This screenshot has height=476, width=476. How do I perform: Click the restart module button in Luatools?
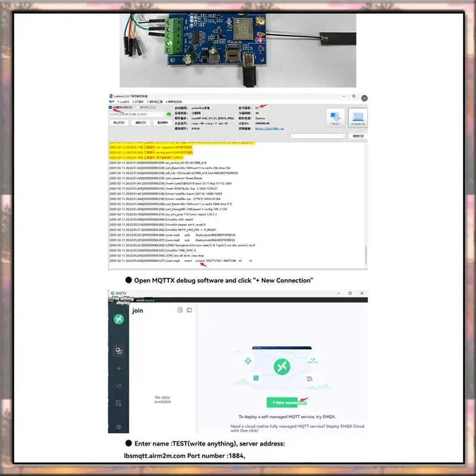(162, 123)
